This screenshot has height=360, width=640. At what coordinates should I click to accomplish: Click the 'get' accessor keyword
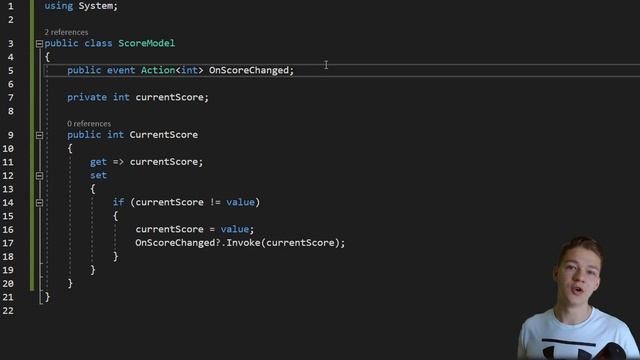click(x=98, y=162)
